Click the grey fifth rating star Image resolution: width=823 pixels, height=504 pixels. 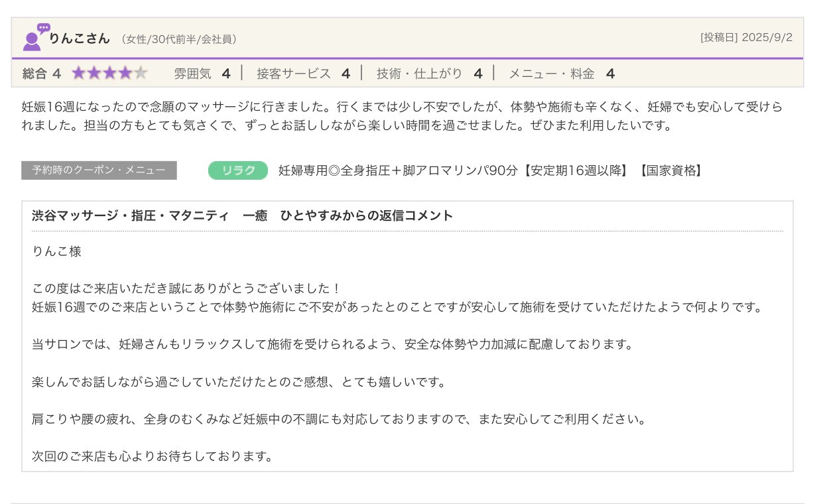pyautogui.click(x=141, y=74)
